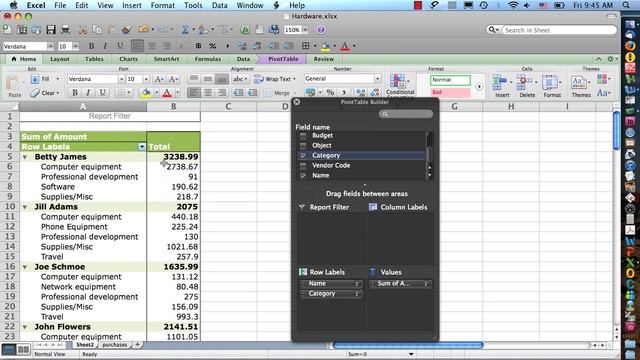Switch to the PivotTable ribbon tab
Screen dimensions: 640x360
[x=283, y=59]
